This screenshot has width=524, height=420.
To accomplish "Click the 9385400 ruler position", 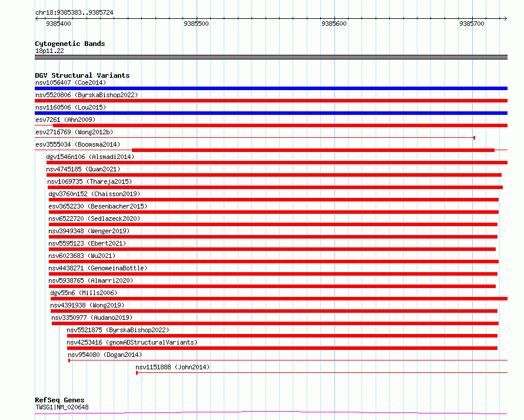I will pos(58,24).
